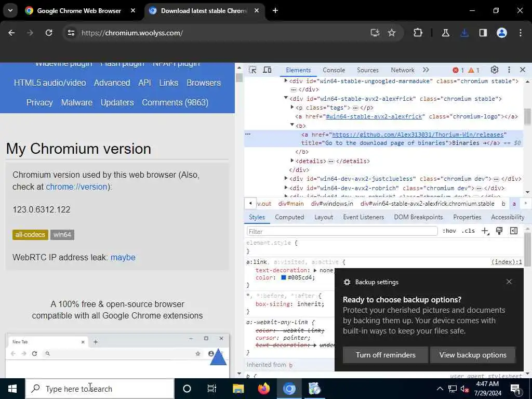Image resolution: width=532 pixels, height=399 pixels.
Task: Toggle rendering emulations brush icon
Action: 499,231
